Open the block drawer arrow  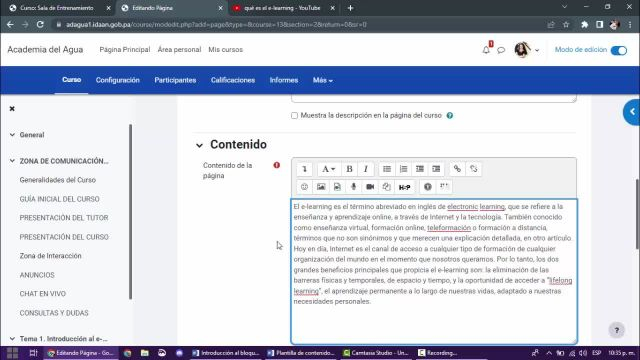(x=632, y=112)
